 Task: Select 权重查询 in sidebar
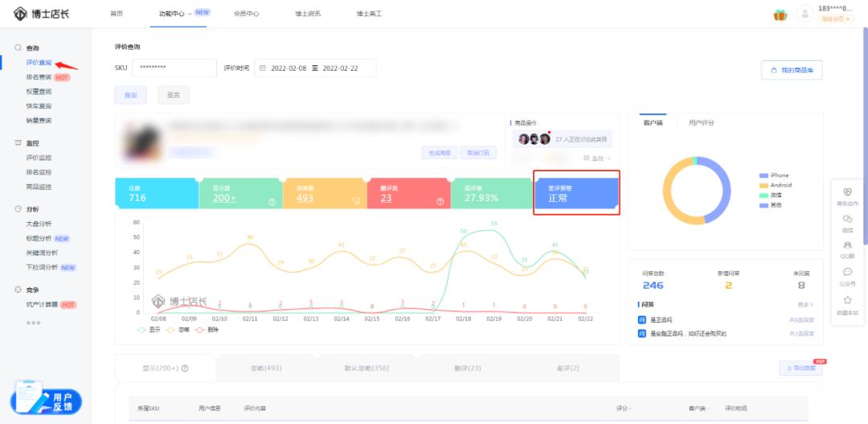click(39, 92)
